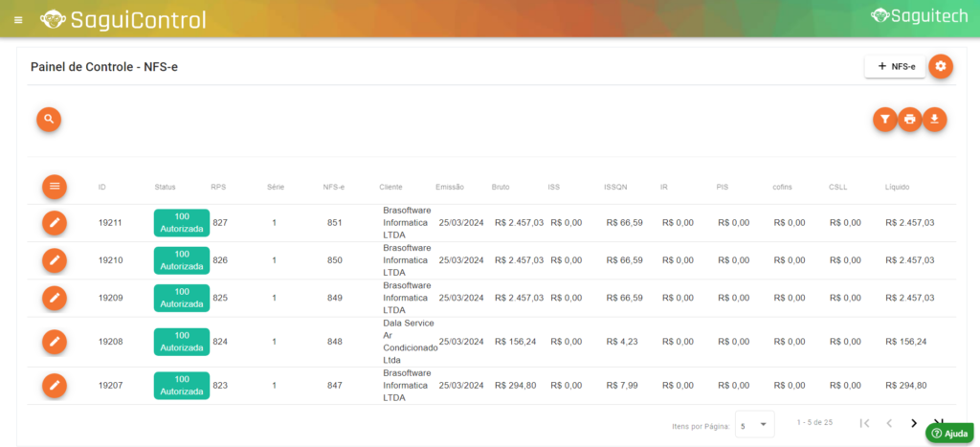The image size is (980, 447).
Task: Edit invoice row with ID 19208
Action: (55, 342)
